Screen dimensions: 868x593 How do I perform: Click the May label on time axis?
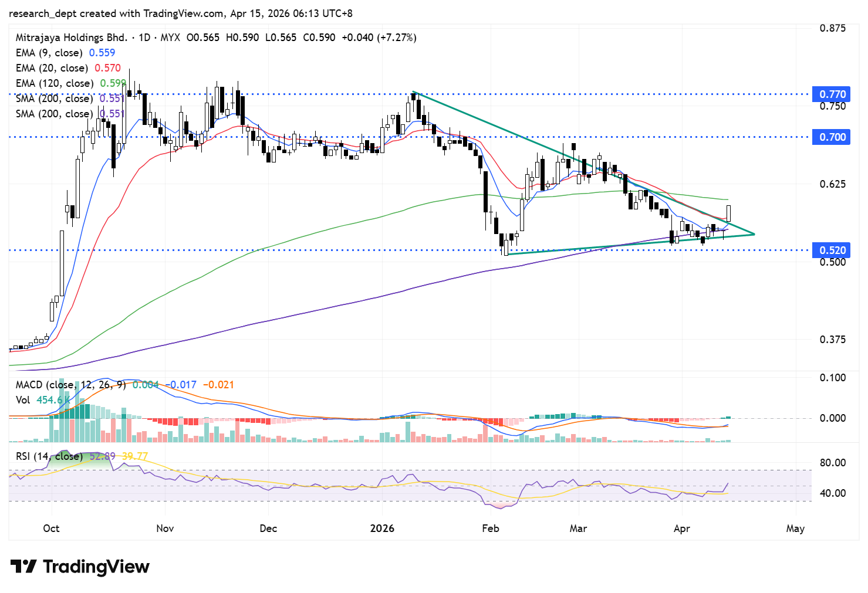(x=795, y=528)
